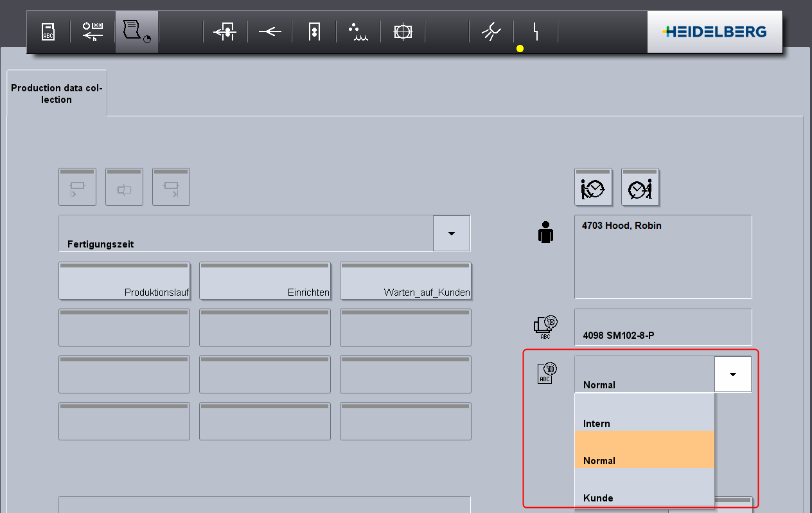Image resolution: width=812 pixels, height=513 pixels.
Task: Open the counter and hours toolbar icon
Action: (x=92, y=31)
